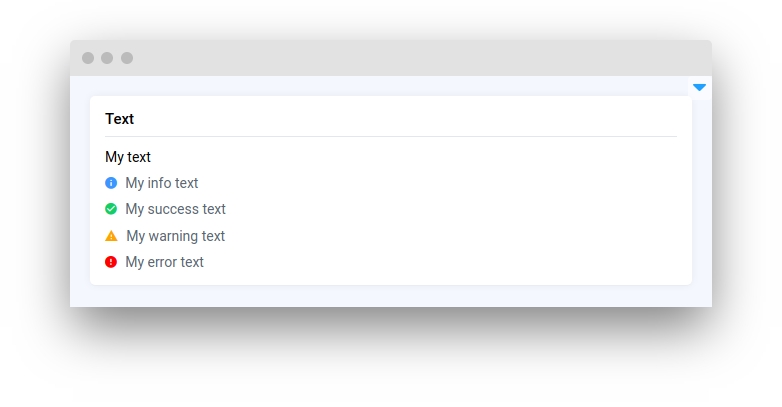Click the divider line under the Text heading
This screenshot has height=407, width=782.
391,136
